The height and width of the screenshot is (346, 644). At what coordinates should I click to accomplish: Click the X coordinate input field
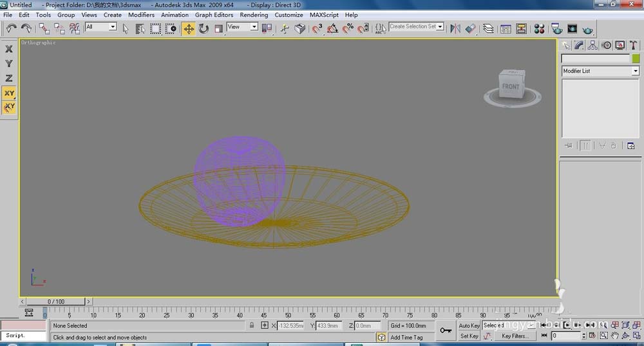click(290, 325)
